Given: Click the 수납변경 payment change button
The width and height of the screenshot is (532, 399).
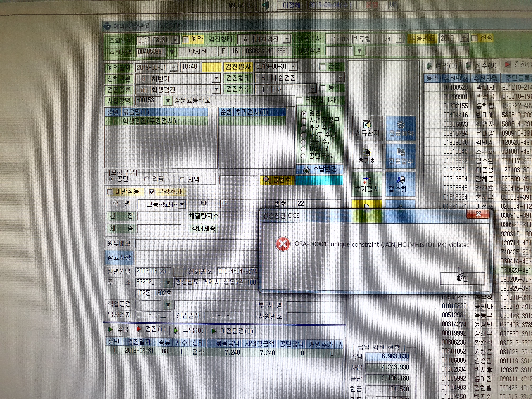Looking at the screenshot, I should (x=320, y=169).
